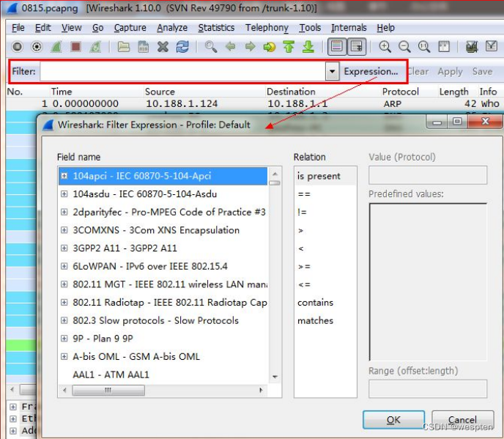Open the Statistics menu
This screenshot has width=504, height=439.
[x=216, y=28]
